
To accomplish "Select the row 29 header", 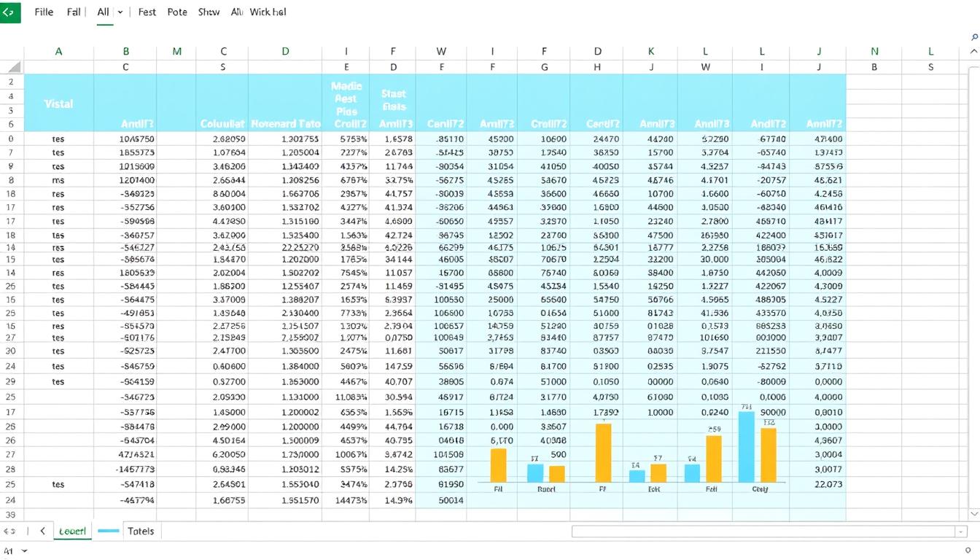I will (x=11, y=381).
